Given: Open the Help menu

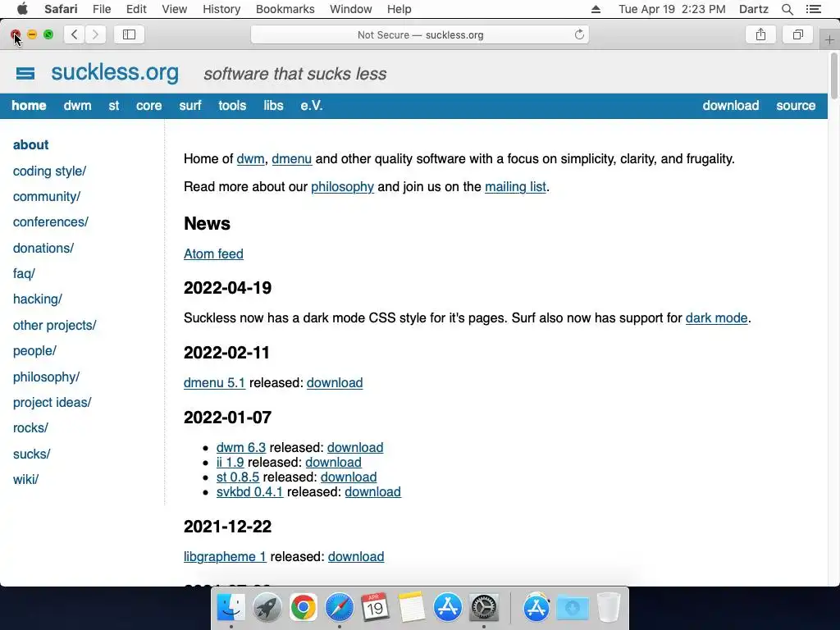Looking at the screenshot, I should tap(399, 9).
